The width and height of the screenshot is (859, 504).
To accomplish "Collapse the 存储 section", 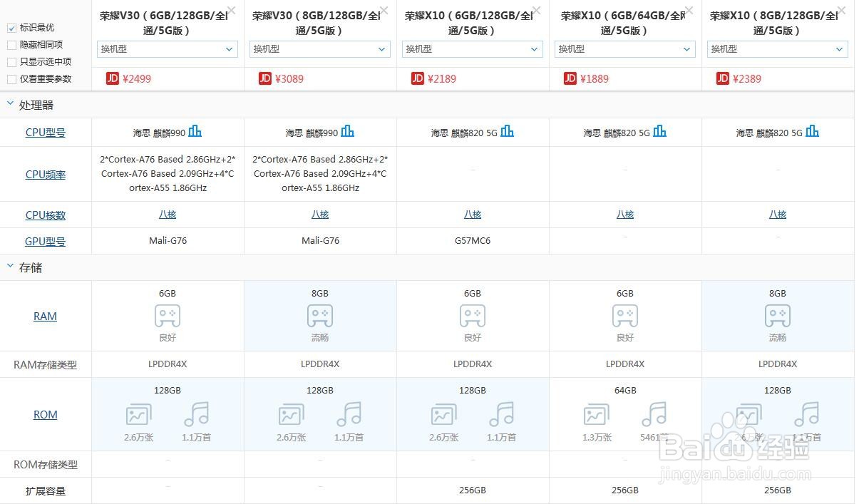I will click(x=10, y=267).
